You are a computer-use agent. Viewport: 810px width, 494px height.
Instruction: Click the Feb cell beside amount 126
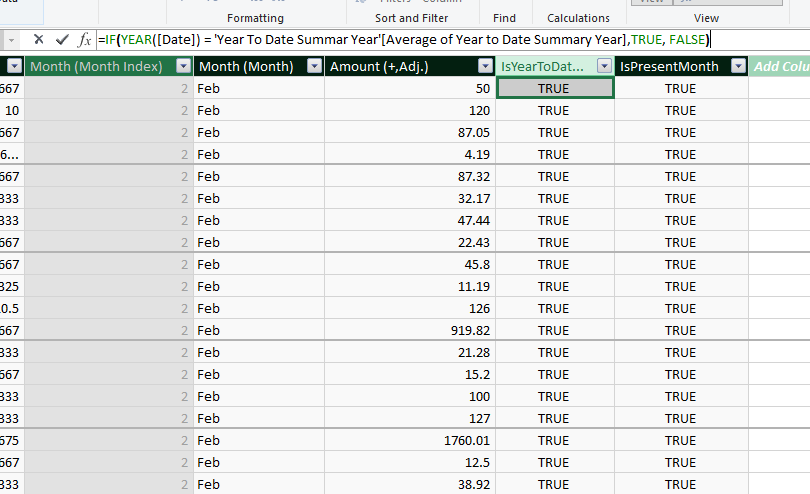(x=259, y=309)
